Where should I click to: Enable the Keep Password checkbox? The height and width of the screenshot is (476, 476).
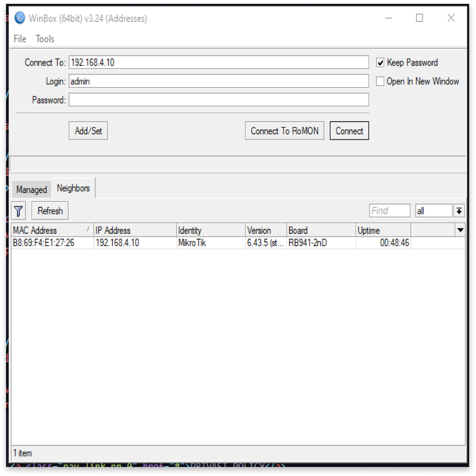(380, 62)
